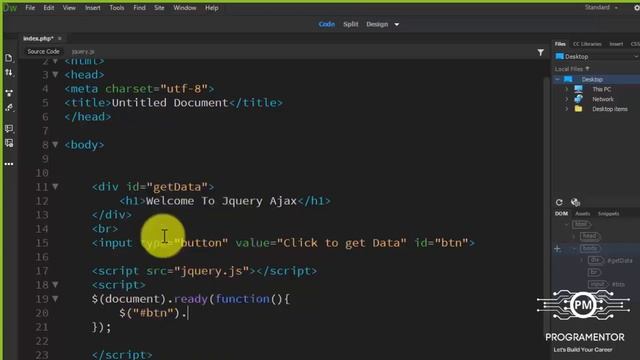640x360 pixels.
Task: Click the refresh icon in Files panel
Action: point(559,202)
